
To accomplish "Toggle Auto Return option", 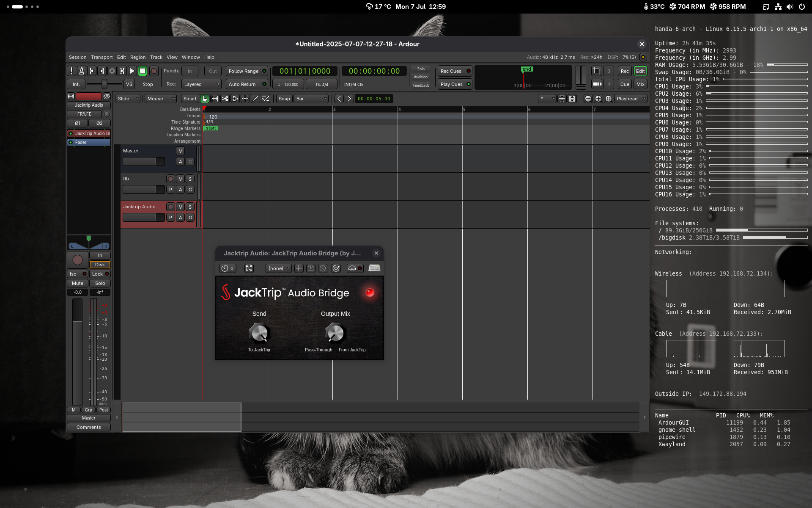I will coord(247,84).
